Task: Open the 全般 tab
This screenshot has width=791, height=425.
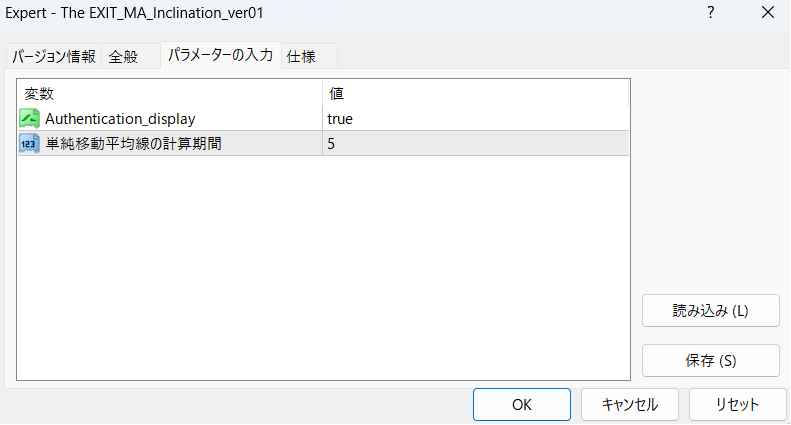Action: 123,57
